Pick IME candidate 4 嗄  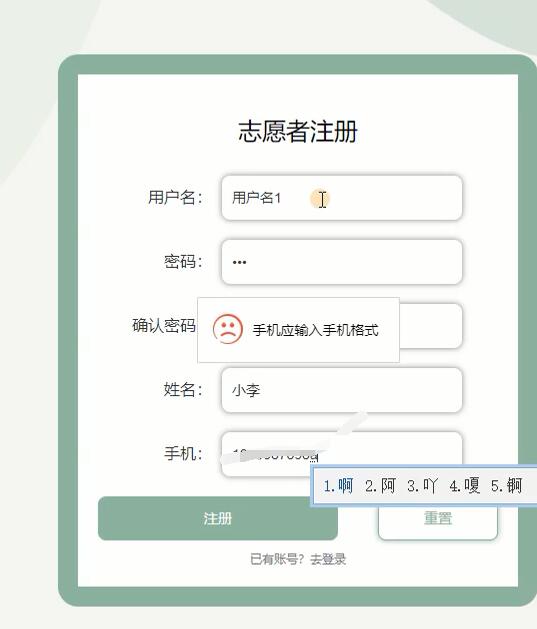tap(464, 486)
